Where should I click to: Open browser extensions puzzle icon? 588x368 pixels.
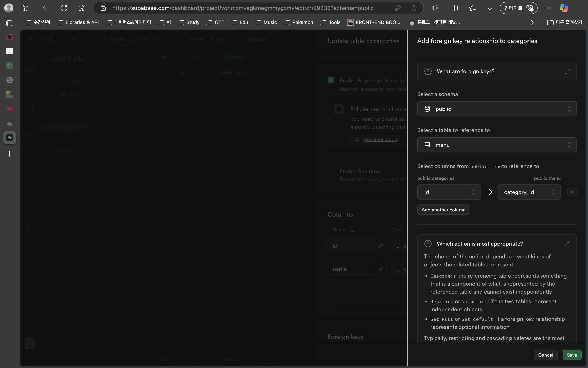435,8
